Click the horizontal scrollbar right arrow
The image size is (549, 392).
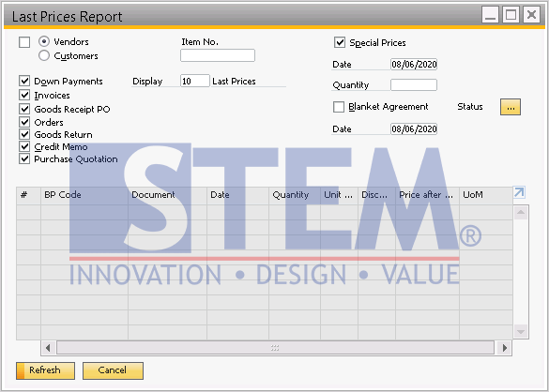pos(505,348)
